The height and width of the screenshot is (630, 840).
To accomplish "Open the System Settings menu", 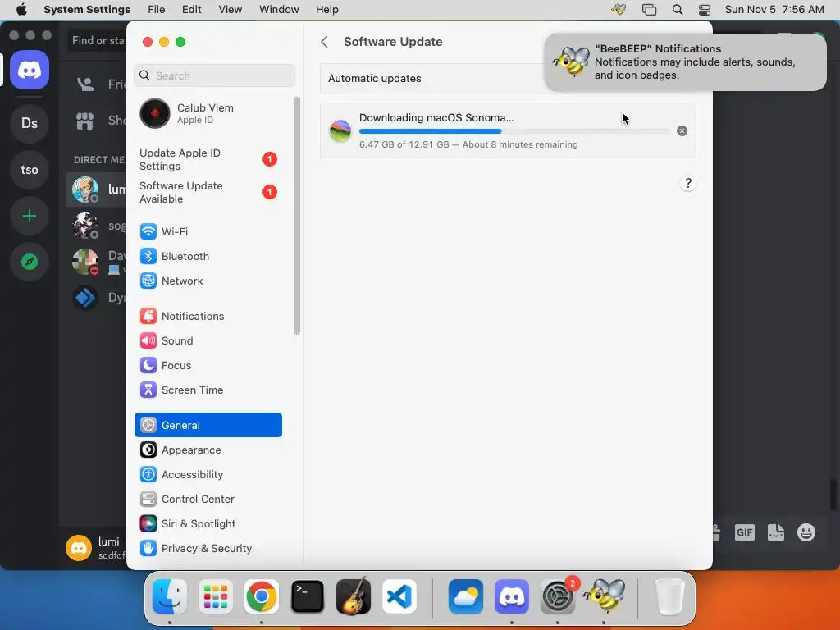I will [87, 10].
